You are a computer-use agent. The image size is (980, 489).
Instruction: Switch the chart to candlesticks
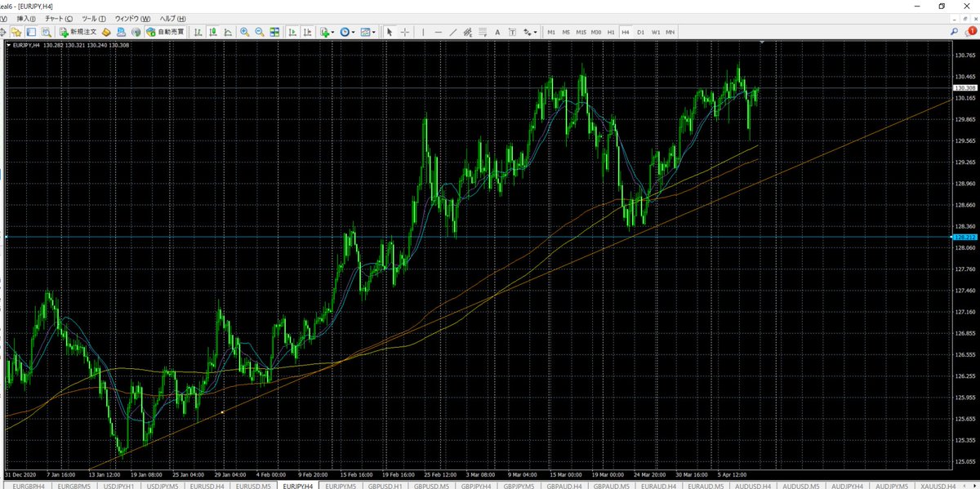coord(212,32)
